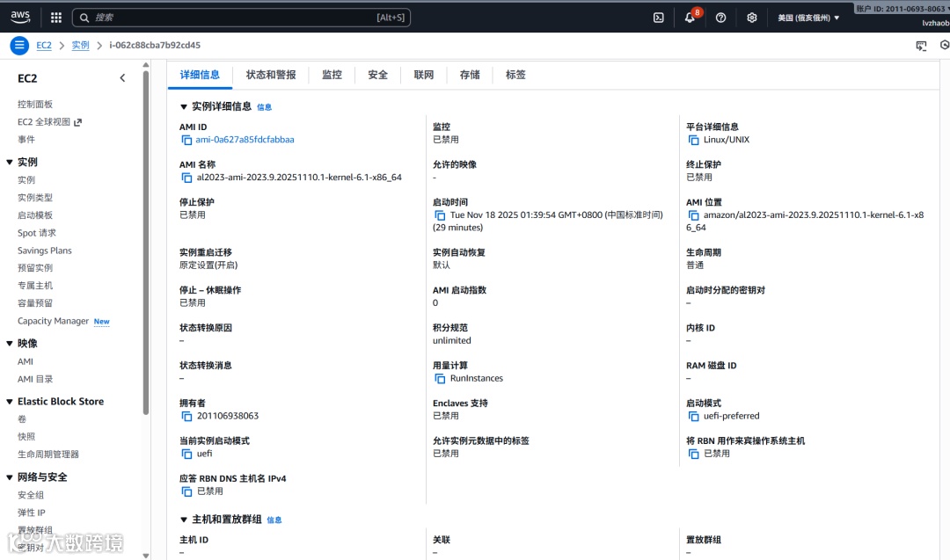Collapse the 映像 sidebar group

coord(9,343)
